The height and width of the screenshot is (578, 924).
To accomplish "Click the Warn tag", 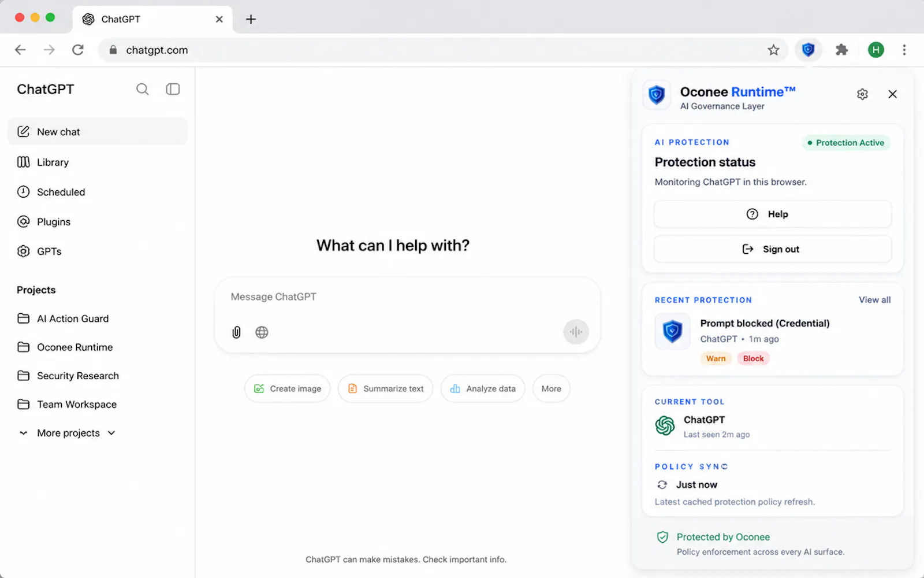I will pyautogui.click(x=716, y=358).
